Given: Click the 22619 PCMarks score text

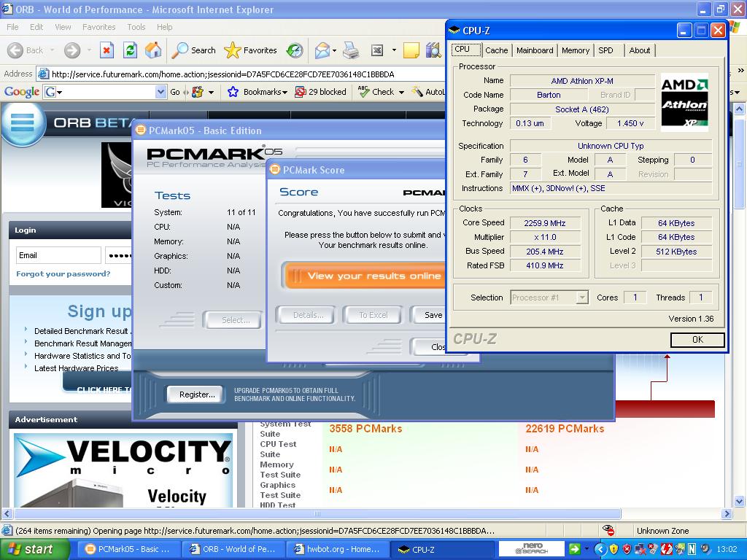Looking at the screenshot, I should click(565, 429).
